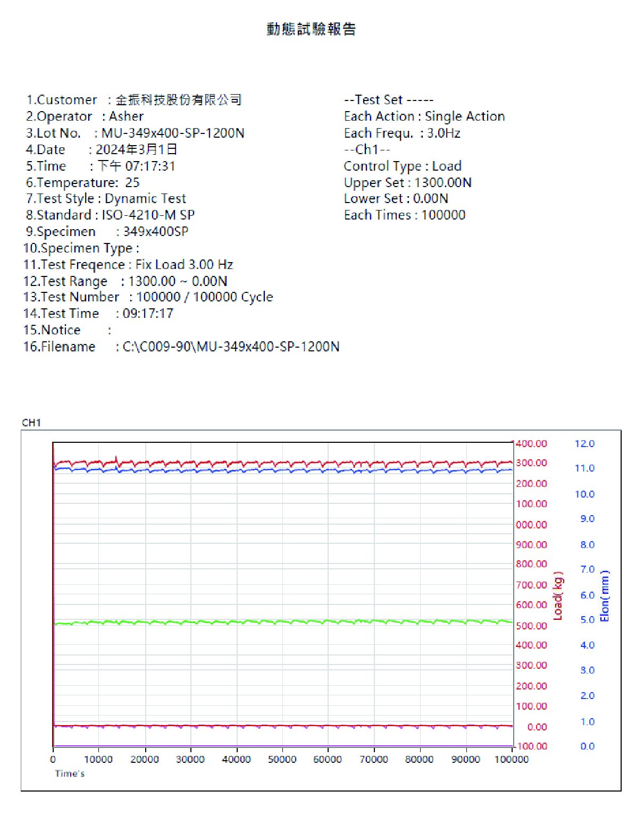Select Lot No. value MU-349x400-SP-1200N
Screen dimensions: 644x816
pyautogui.click(x=172, y=133)
